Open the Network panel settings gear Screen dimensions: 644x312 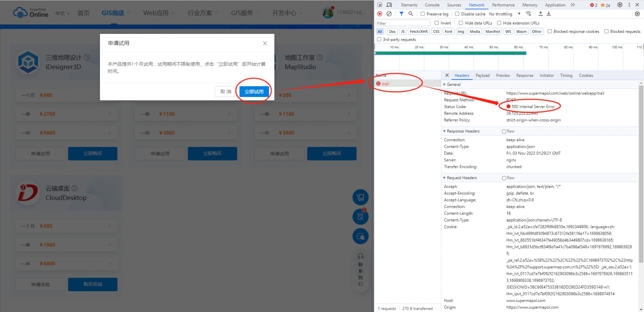pos(637,14)
